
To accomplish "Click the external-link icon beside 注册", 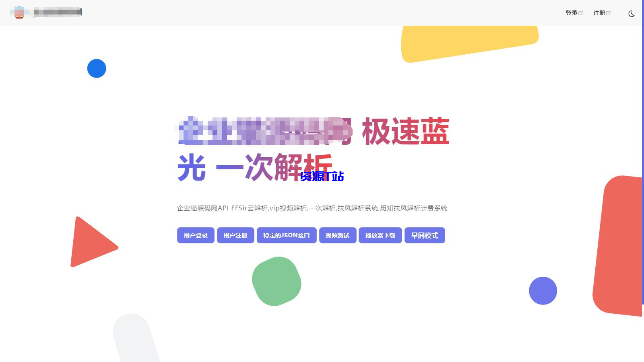I will click(608, 13).
